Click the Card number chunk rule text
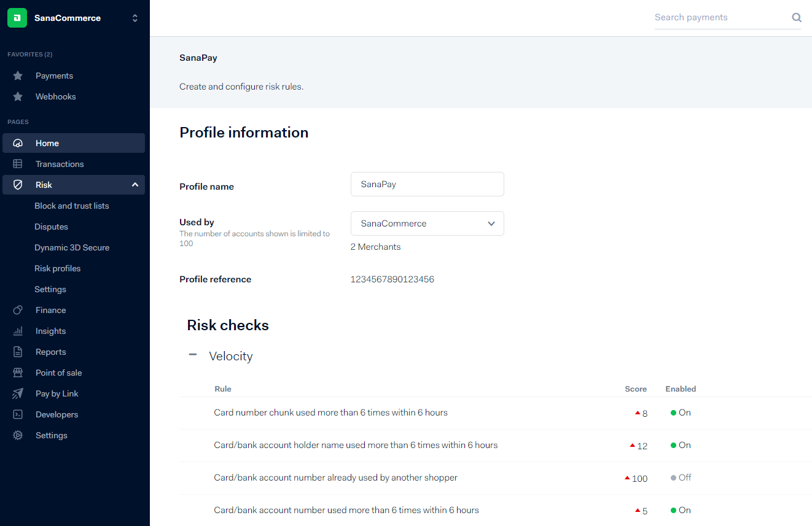The height and width of the screenshot is (526, 812). 330,412
